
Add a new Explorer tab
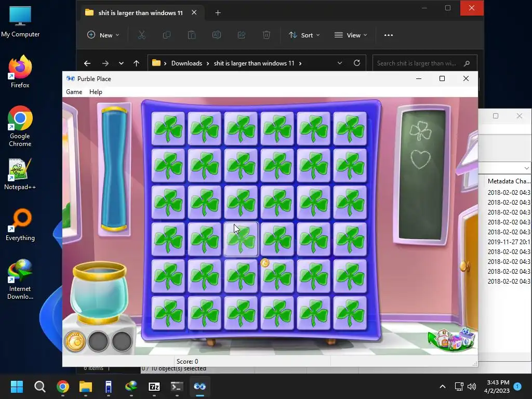[218, 13]
